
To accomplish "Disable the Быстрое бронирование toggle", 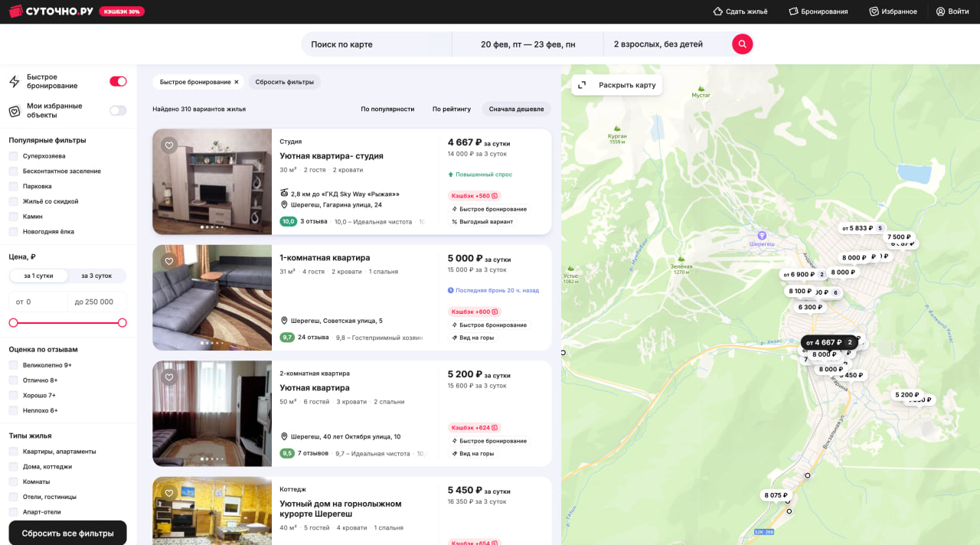I will [118, 81].
